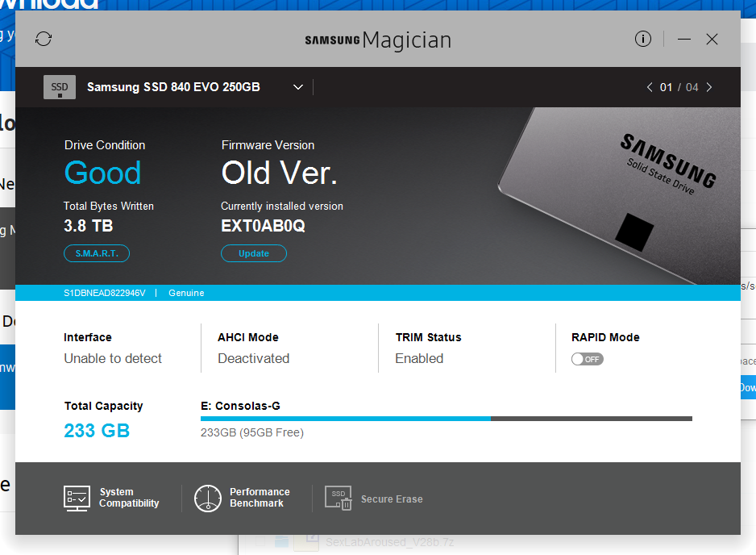The image size is (756, 555).
Task: Close the Samsung Magician window
Action: [x=712, y=39]
